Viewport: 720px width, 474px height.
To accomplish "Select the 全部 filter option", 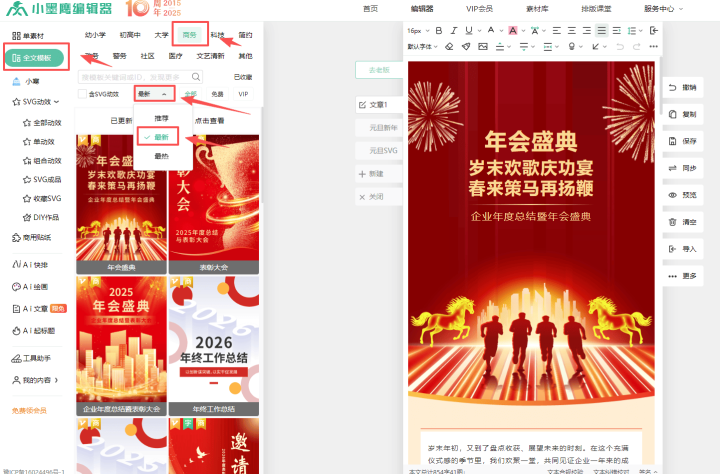I will (191, 94).
